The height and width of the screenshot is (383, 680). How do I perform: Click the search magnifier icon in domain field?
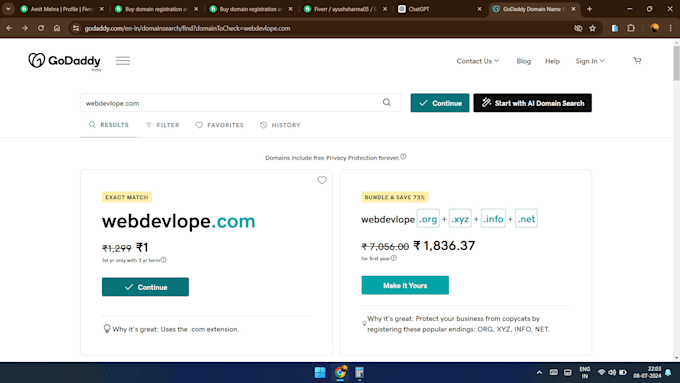pyautogui.click(x=387, y=103)
